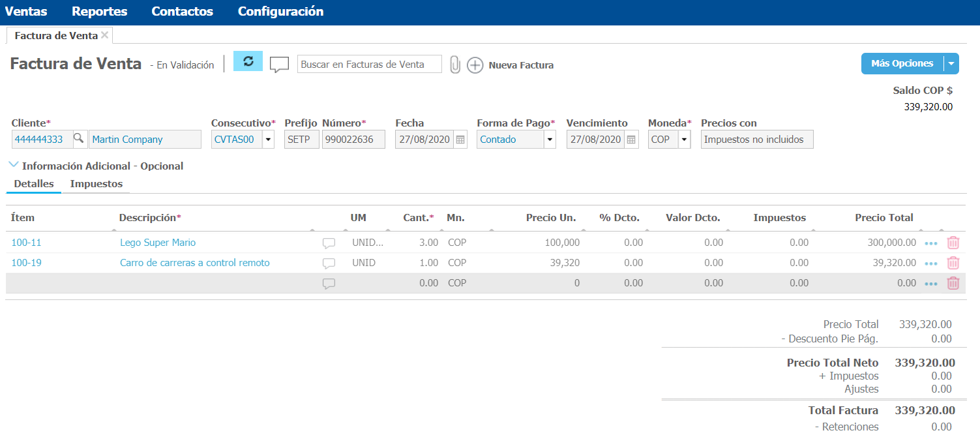
Task: Click the paperclip attachment icon
Action: click(x=455, y=65)
